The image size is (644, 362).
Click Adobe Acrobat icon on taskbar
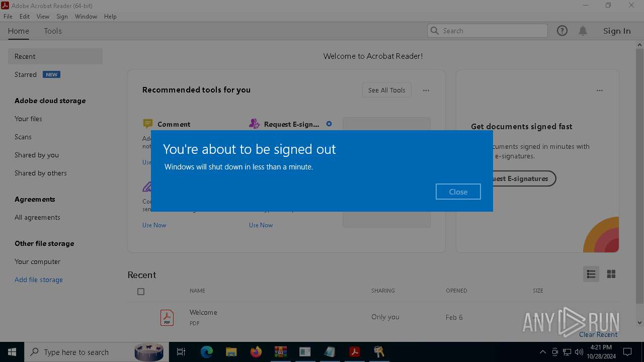pos(355,352)
